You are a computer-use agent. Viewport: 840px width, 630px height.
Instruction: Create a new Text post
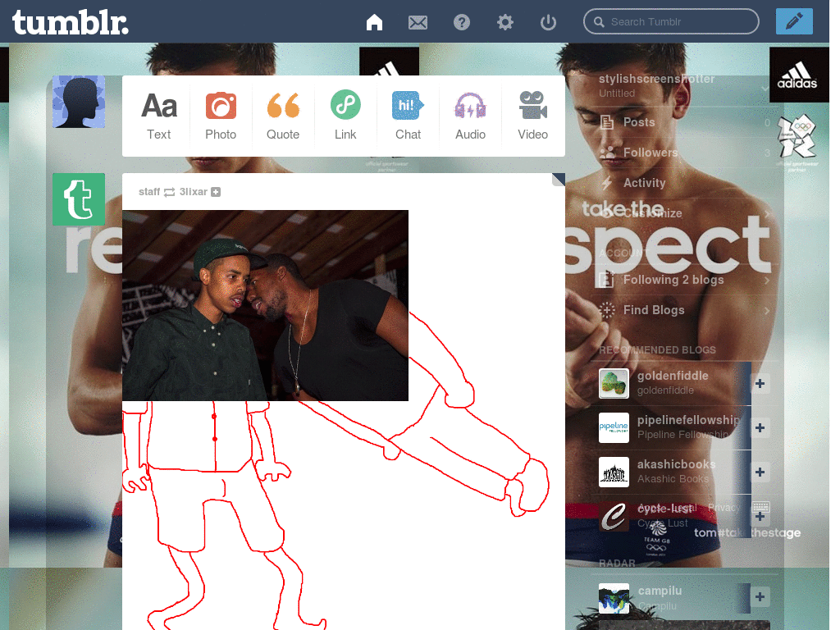158,115
